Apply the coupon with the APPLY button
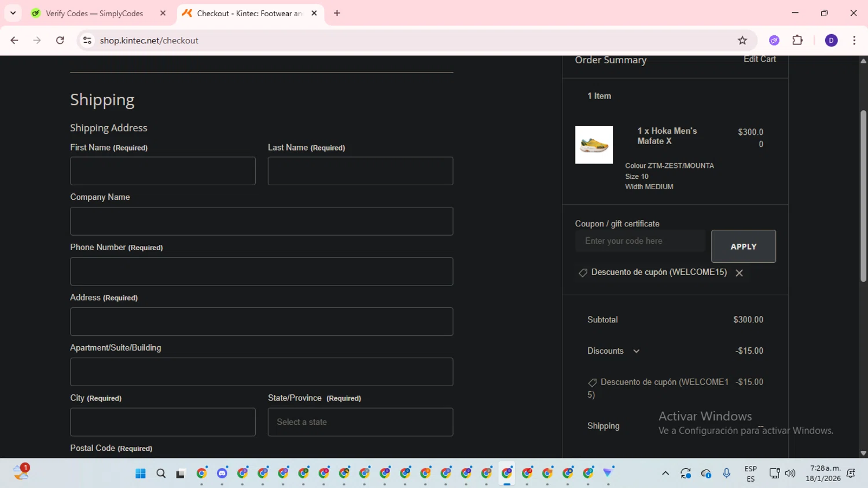 744,247
